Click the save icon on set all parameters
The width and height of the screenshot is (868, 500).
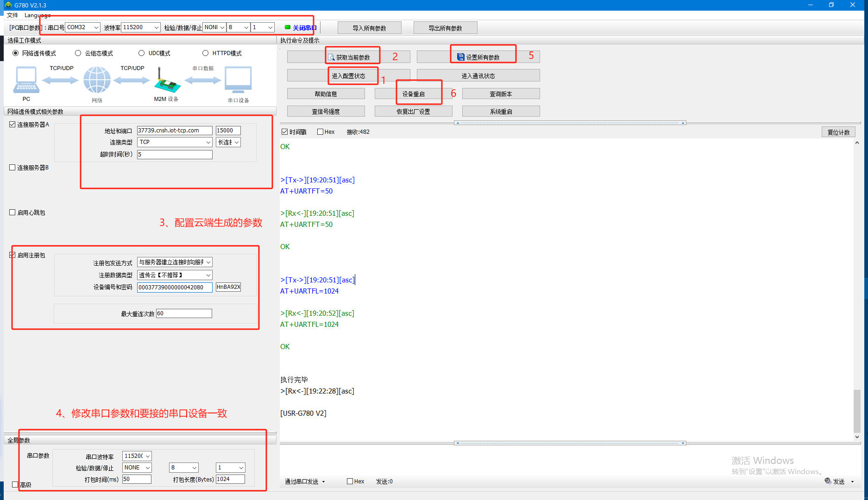coord(460,57)
